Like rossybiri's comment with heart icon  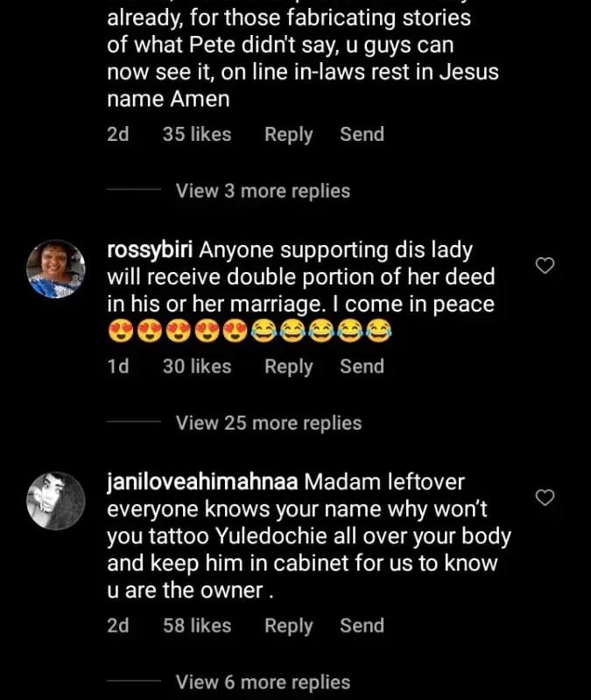coord(545,266)
